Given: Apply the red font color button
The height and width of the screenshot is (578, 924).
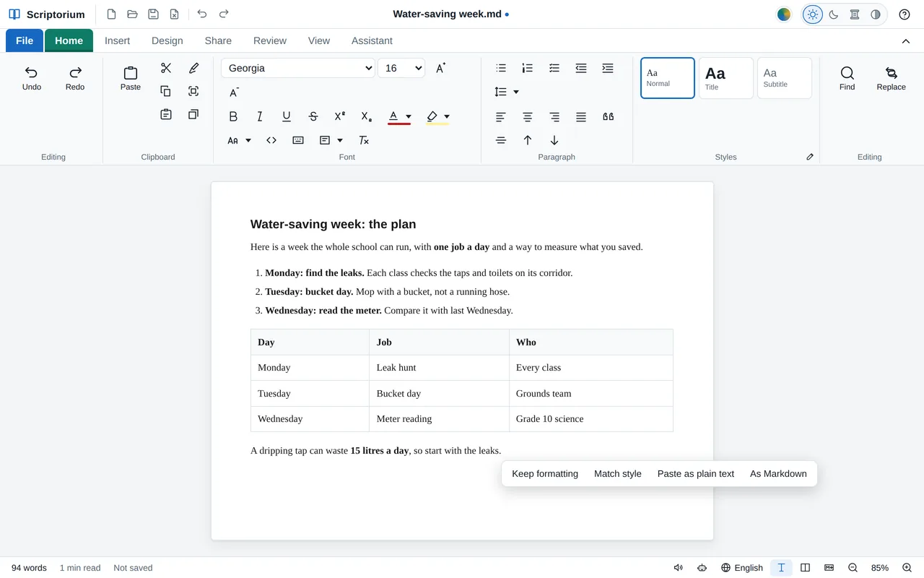Looking at the screenshot, I should (393, 116).
